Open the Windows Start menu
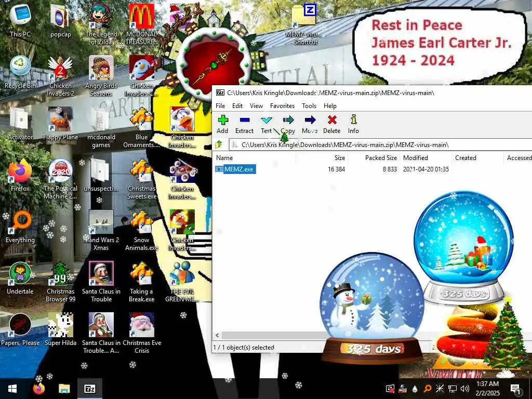This screenshot has height=399, width=532. pos(12,389)
